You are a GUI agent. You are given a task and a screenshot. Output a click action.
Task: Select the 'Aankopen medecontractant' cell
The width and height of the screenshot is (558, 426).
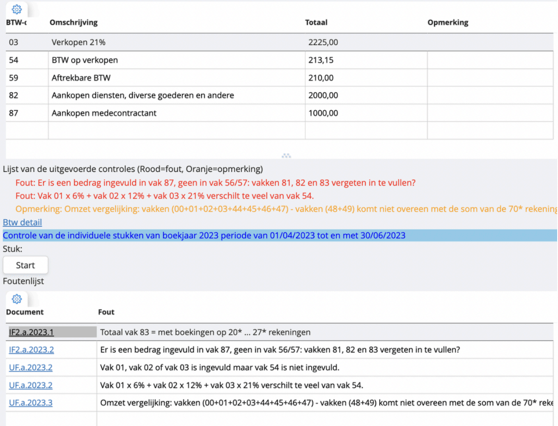point(177,113)
